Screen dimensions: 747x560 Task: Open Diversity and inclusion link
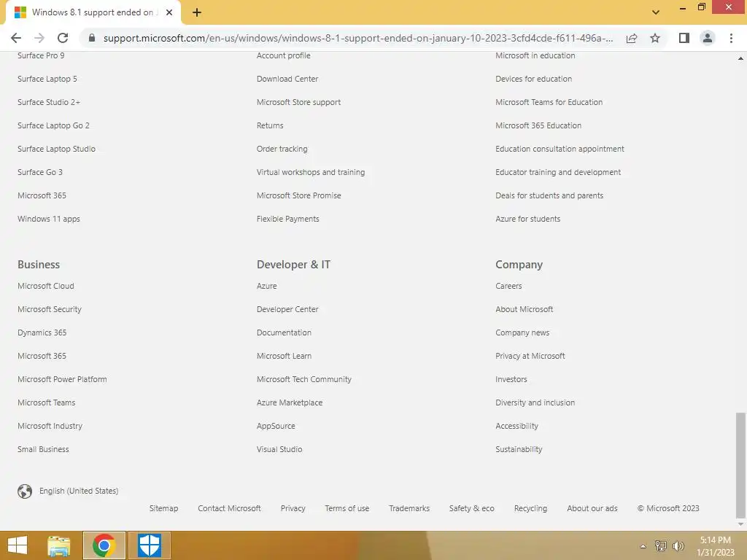click(x=535, y=402)
